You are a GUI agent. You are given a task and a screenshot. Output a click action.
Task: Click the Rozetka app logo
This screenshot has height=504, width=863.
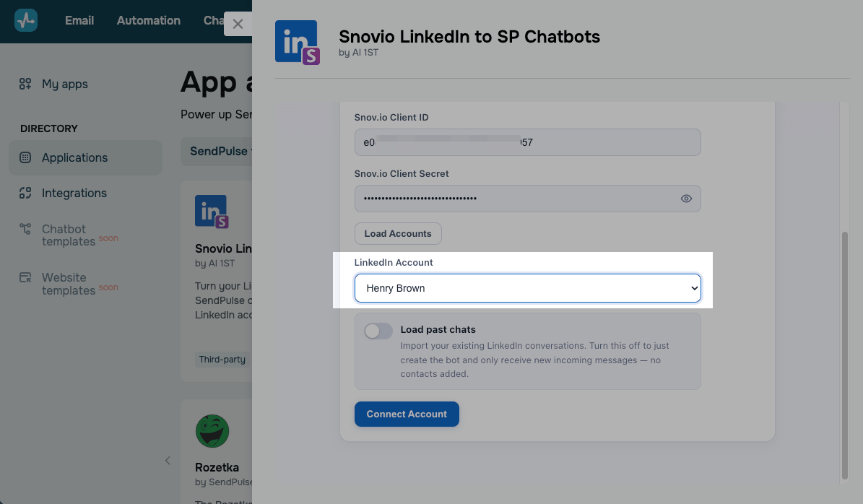coord(212,431)
